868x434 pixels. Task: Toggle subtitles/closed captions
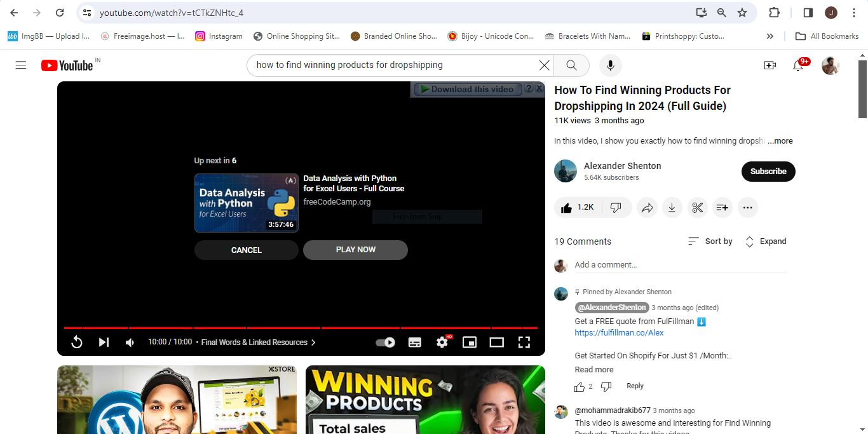(x=414, y=342)
